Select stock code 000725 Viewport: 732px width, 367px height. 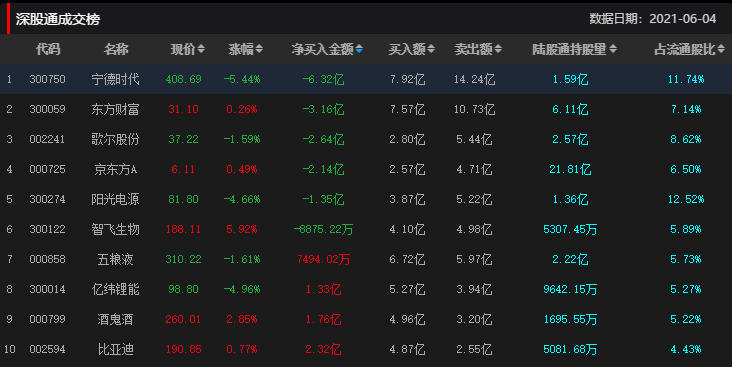coord(47,169)
